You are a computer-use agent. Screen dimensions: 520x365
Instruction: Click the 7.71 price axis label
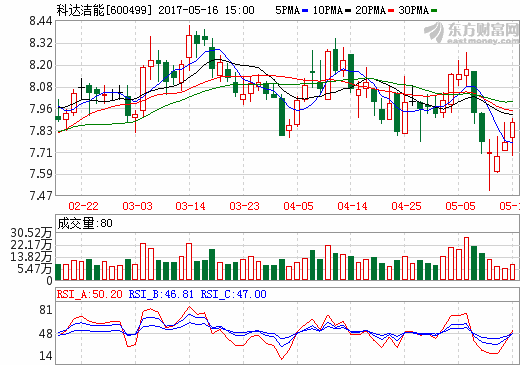[41, 153]
